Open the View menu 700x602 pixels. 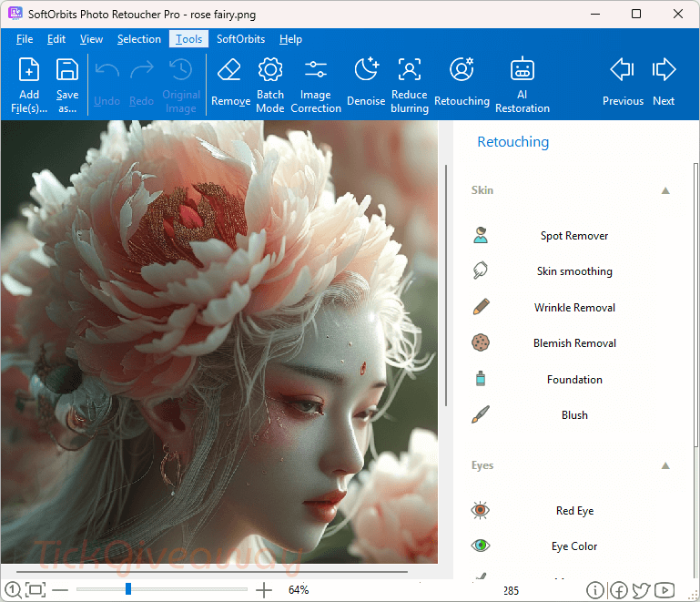pos(92,39)
